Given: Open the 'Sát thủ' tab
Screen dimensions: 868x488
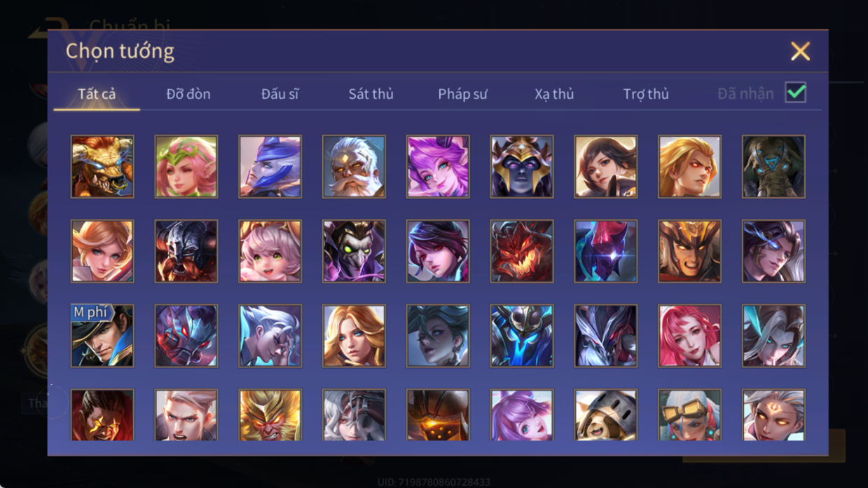Looking at the screenshot, I should [x=371, y=94].
